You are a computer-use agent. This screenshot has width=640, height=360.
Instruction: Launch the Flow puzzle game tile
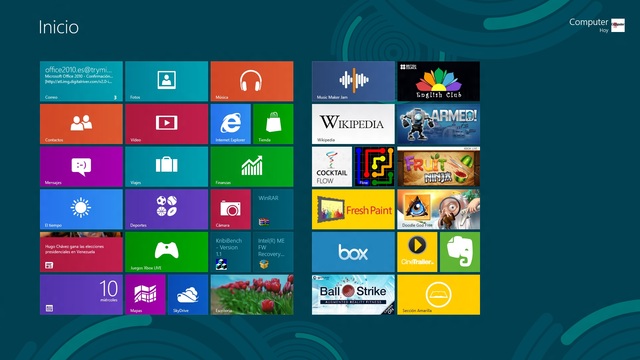click(x=374, y=167)
